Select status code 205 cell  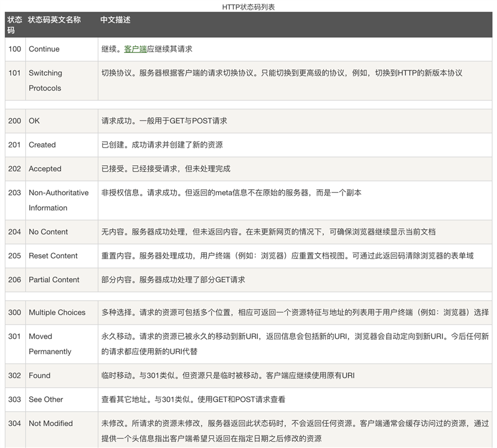[x=15, y=256]
